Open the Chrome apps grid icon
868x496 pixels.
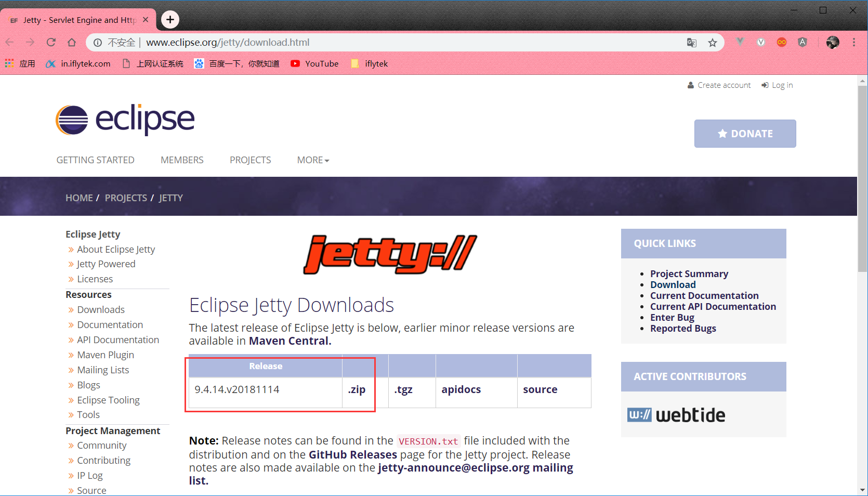click(x=9, y=63)
